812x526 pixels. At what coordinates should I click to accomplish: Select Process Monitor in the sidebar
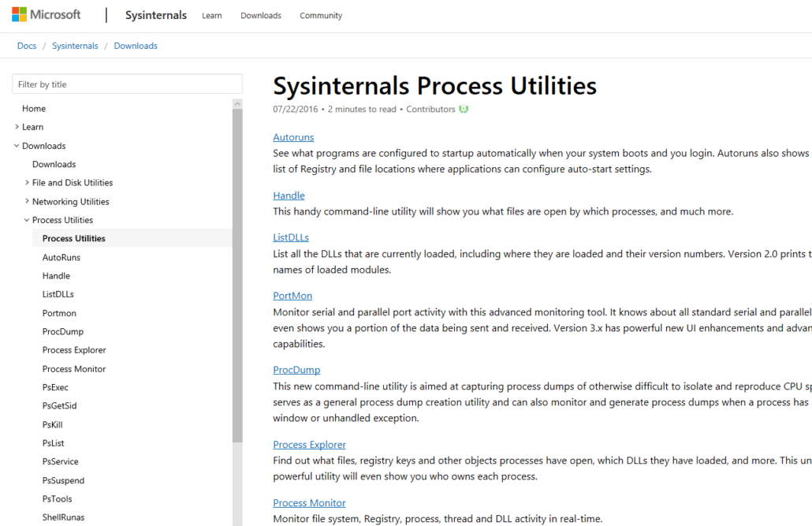(74, 368)
